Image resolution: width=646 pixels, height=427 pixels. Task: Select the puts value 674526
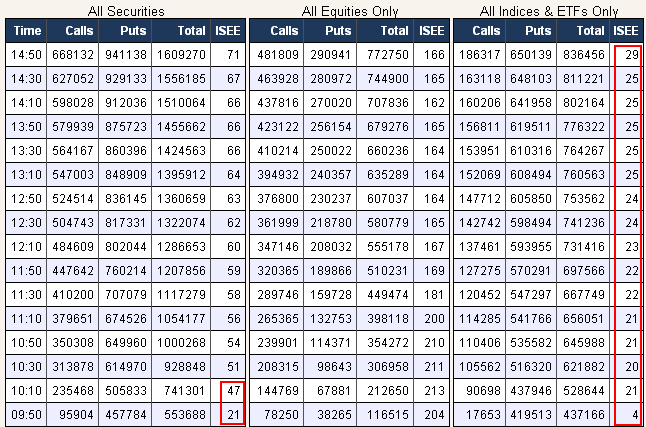point(125,319)
